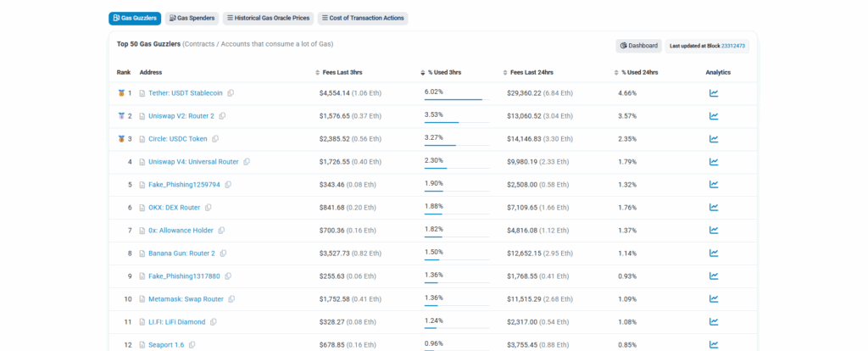868x351 pixels.
Task: Open Uniswap V2: Router 2 link
Action: 181,115
